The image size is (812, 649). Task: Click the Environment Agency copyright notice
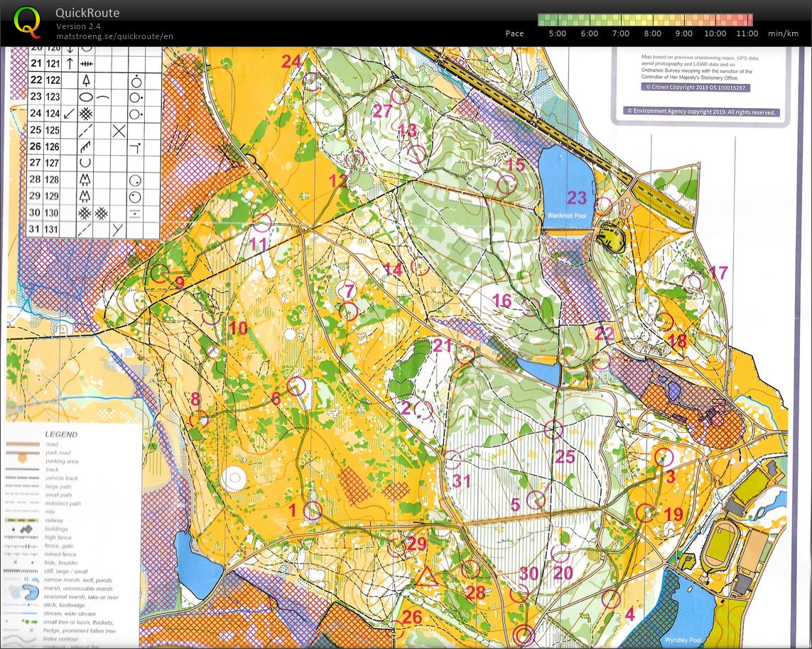[x=701, y=112]
